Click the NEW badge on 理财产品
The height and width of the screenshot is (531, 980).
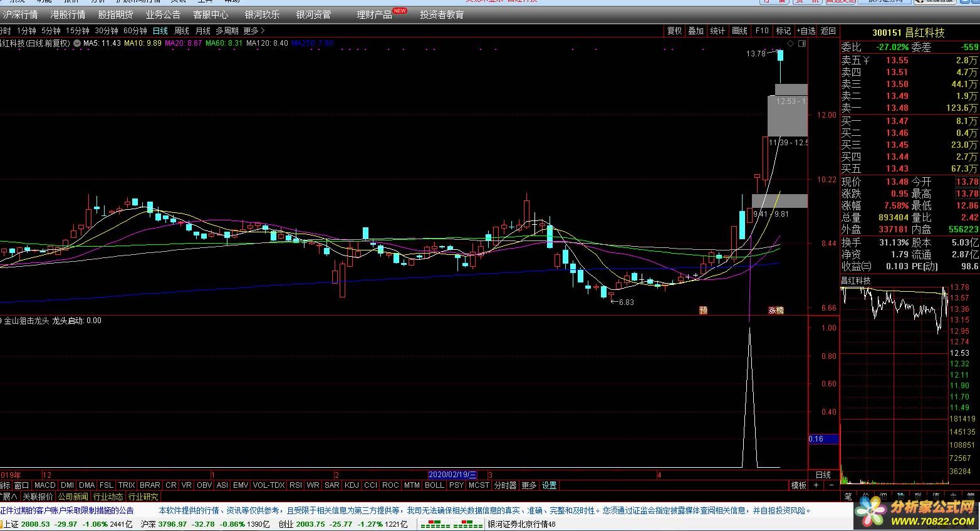(x=400, y=11)
